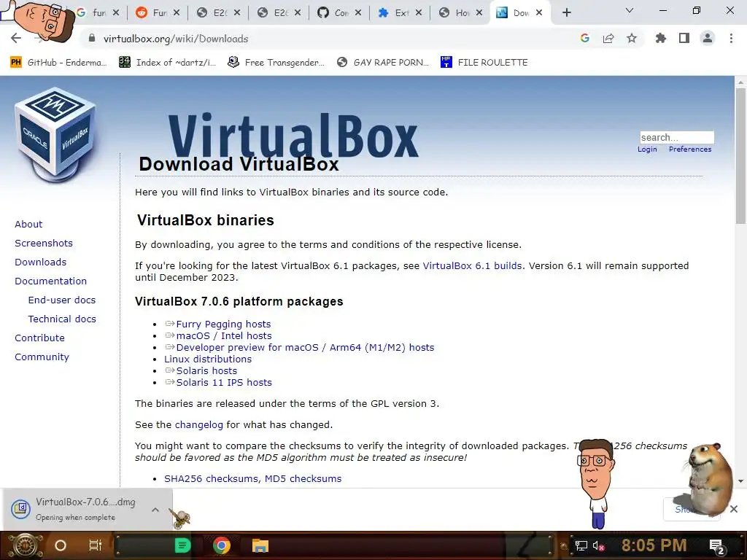
Task: Click the VirtualBox cube logo
Action: [x=55, y=135]
